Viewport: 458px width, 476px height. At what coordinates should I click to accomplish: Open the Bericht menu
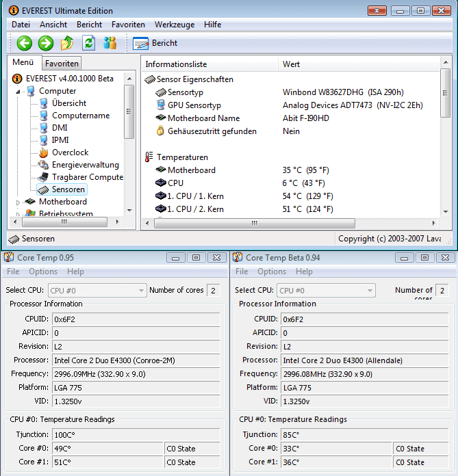click(89, 25)
